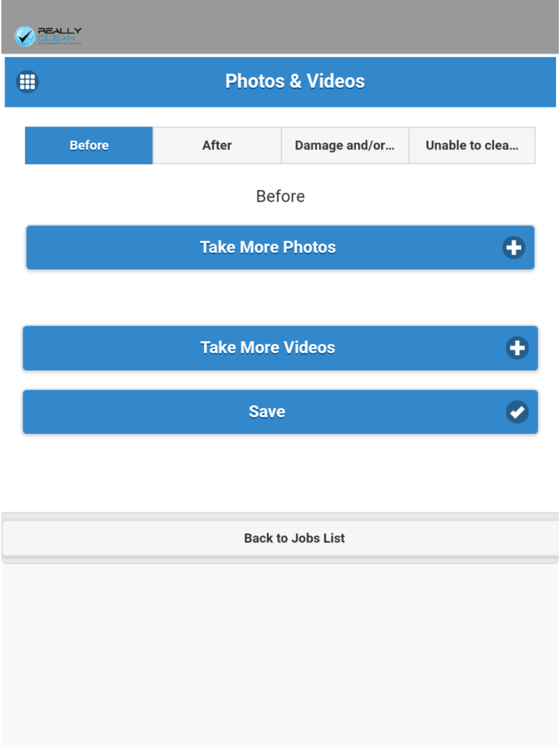Click empty gray area under Back to Jobs List

point(280,655)
